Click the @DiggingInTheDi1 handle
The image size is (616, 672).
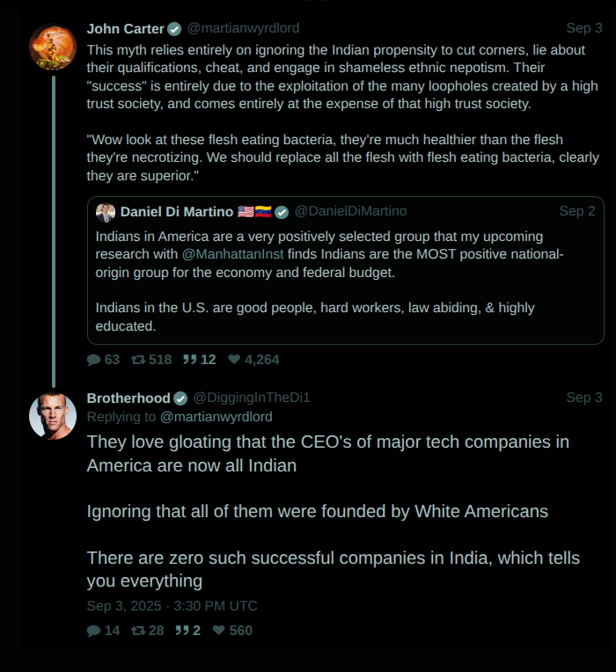(x=252, y=398)
